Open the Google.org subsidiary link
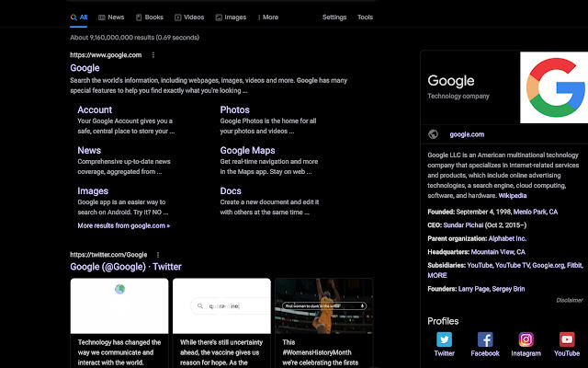 click(x=548, y=265)
